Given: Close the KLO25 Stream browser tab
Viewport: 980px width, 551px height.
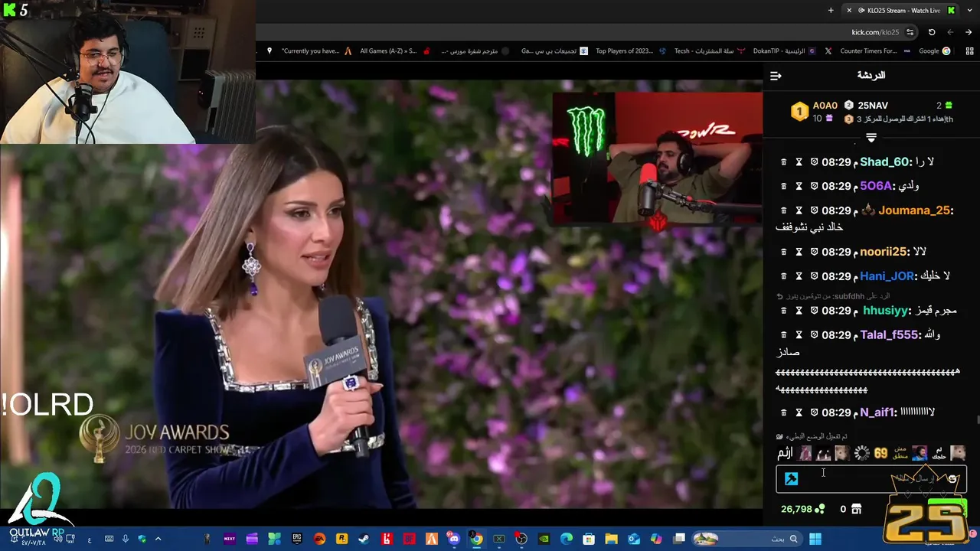Looking at the screenshot, I should [848, 10].
